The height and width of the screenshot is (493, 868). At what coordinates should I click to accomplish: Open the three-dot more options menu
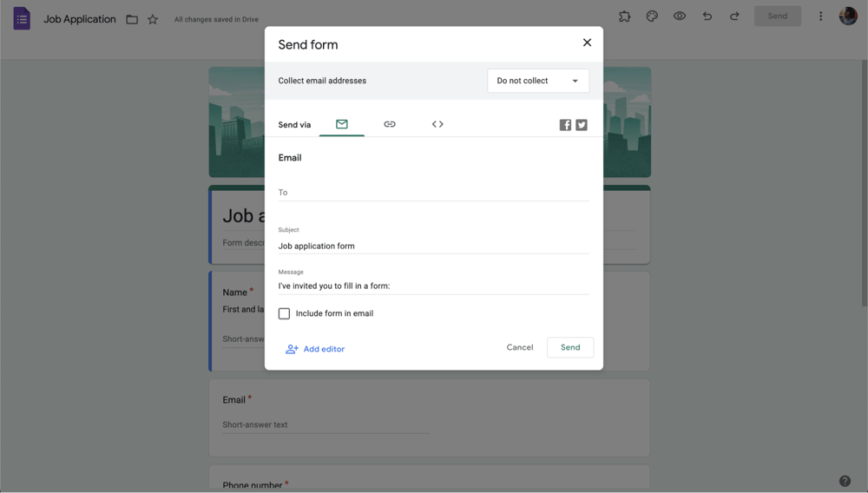click(820, 16)
